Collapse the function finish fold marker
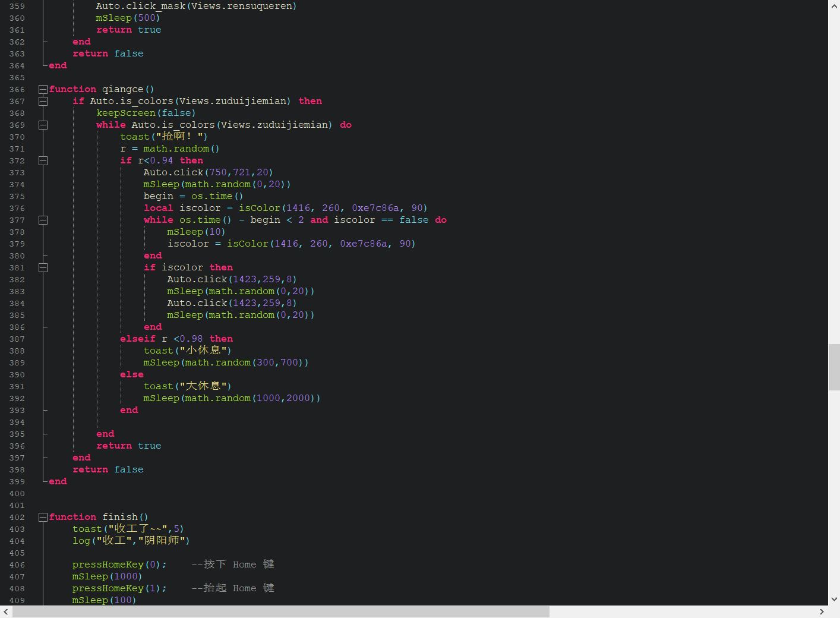840x618 pixels. 43,517
